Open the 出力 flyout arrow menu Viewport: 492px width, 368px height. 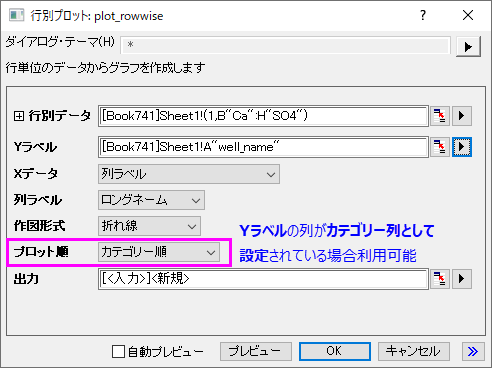point(462,279)
